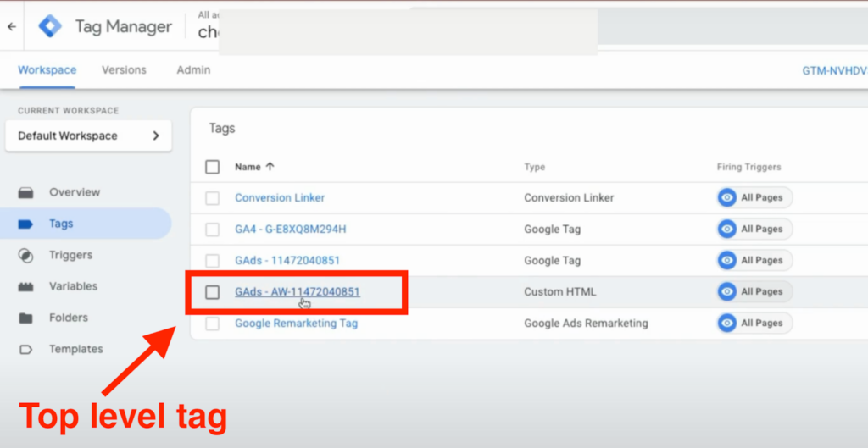Viewport: 868px width, 448px height.
Task: Click All Pages chip for Google Remarketing Tag
Action: [x=755, y=323]
